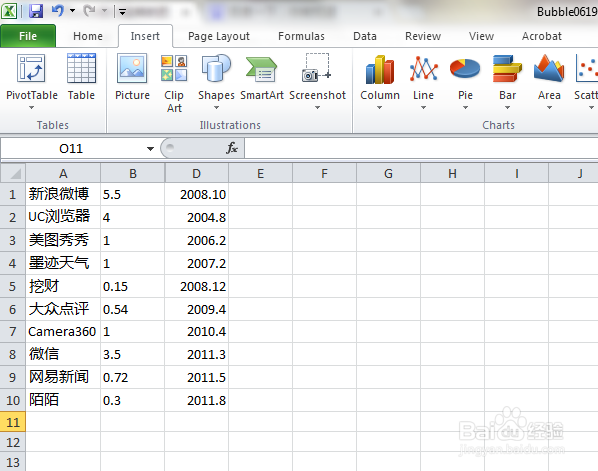
Task: Open the Acrobat tab
Action: coord(542,36)
